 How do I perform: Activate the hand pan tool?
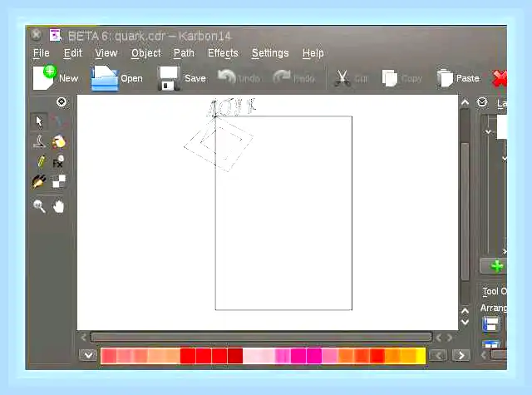pyautogui.click(x=58, y=206)
